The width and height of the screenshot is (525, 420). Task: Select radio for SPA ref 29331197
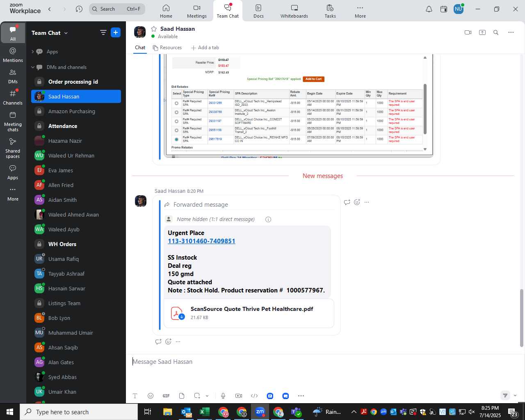coord(177,121)
